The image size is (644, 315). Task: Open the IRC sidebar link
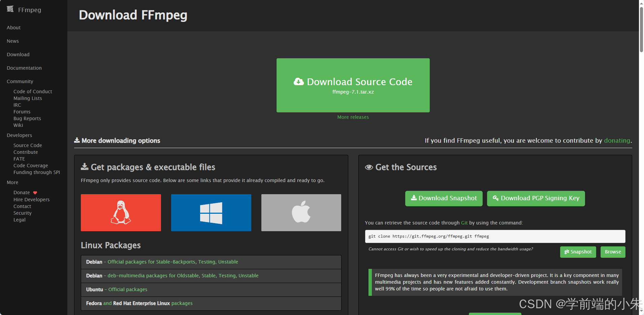click(x=17, y=105)
